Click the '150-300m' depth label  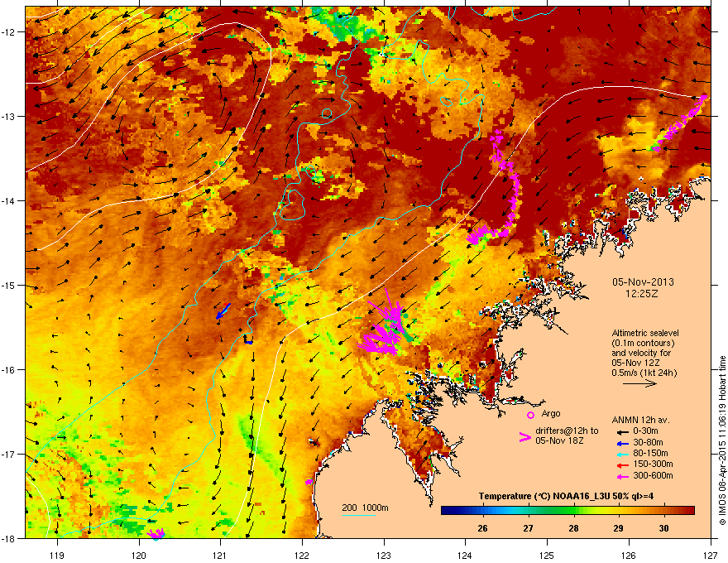(653, 464)
